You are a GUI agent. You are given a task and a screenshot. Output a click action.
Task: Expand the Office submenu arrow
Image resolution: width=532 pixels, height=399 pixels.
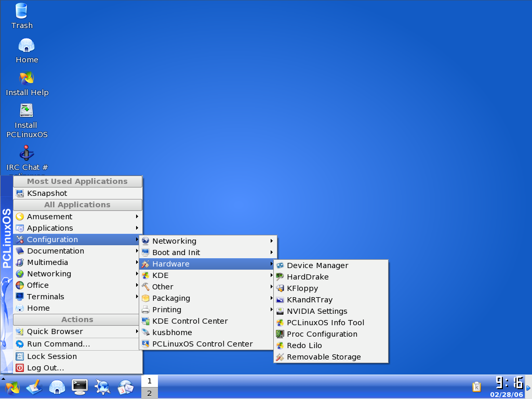pos(137,285)
